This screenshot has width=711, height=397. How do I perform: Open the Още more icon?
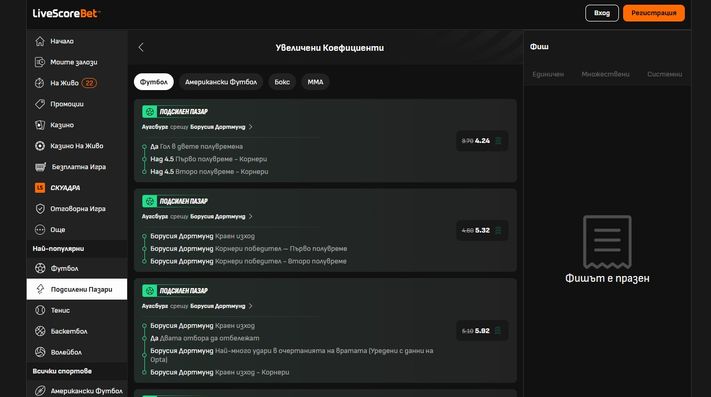coord(40,230)
